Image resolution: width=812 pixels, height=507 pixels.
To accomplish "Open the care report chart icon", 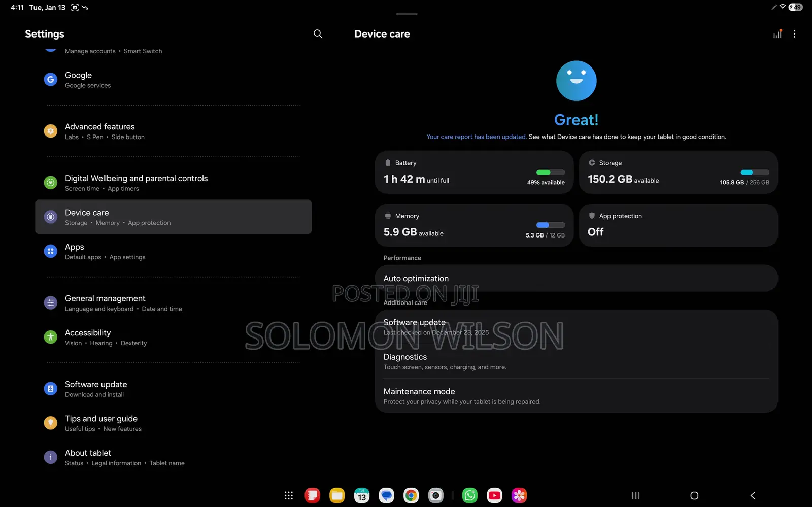I will pyautogui.click(x=777, y=34).
